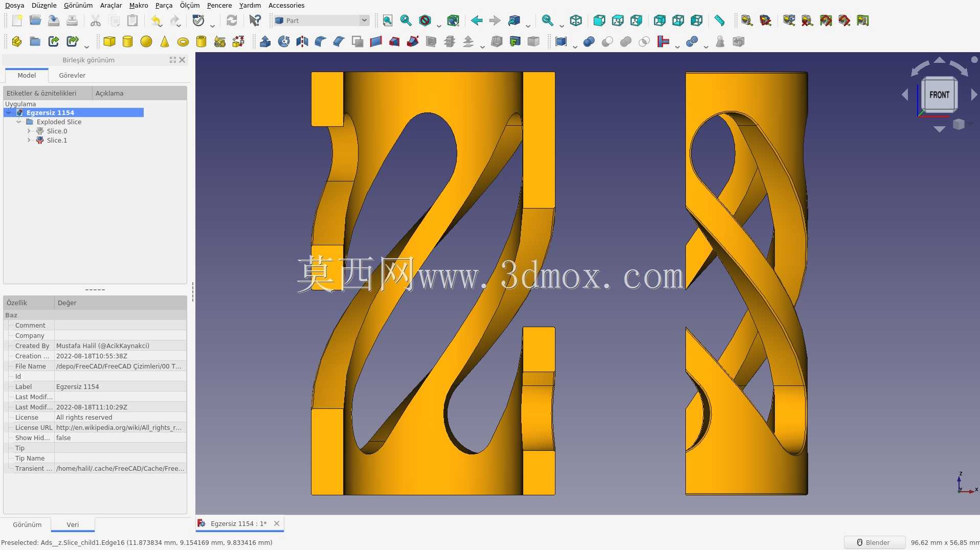Image resolution: width=980 pixels, height=550 pixels.
Task: Rotate view left with navigation cube arrow
Action: 905,95
